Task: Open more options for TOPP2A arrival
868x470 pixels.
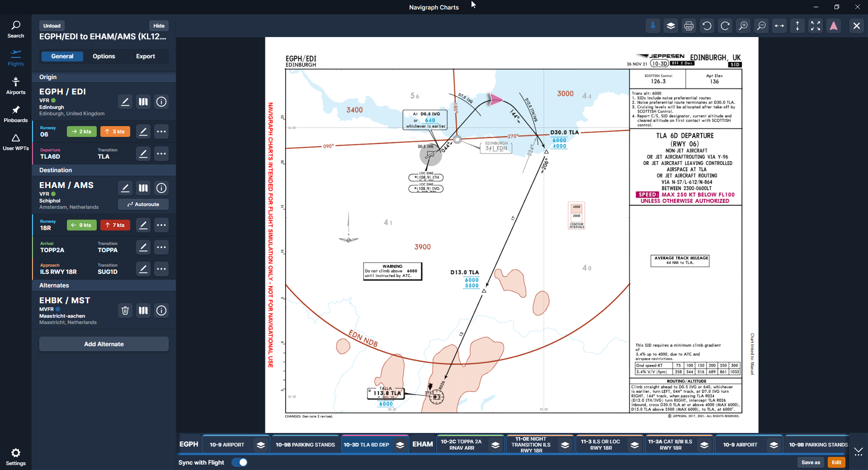Action: click(x=161, y=247)
